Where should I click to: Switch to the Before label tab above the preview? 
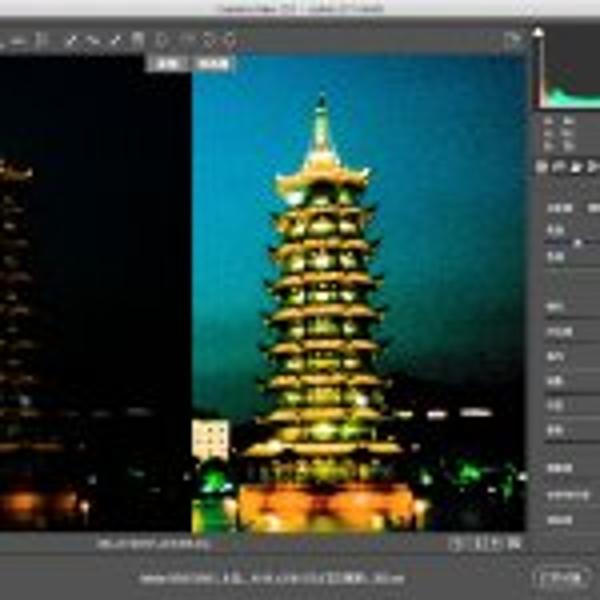169,63
